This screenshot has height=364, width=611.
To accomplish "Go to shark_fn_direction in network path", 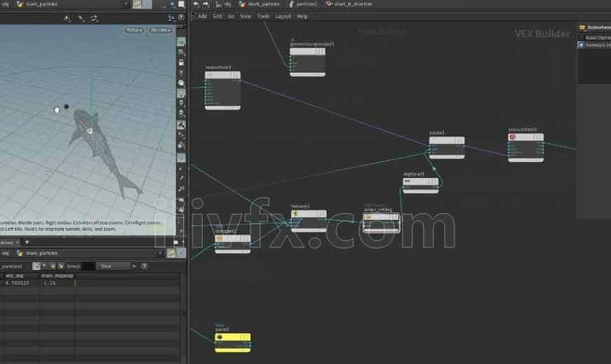I will (x=349, y=4).
